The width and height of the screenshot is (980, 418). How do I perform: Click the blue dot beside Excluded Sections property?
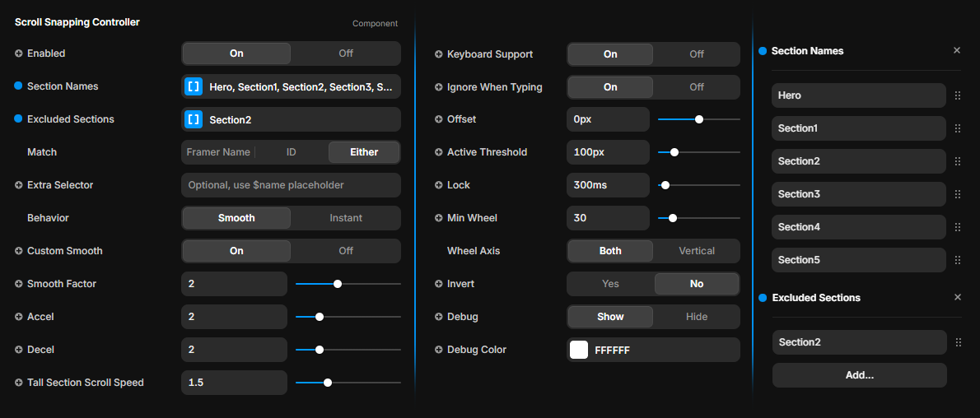[x=18, y=119]
